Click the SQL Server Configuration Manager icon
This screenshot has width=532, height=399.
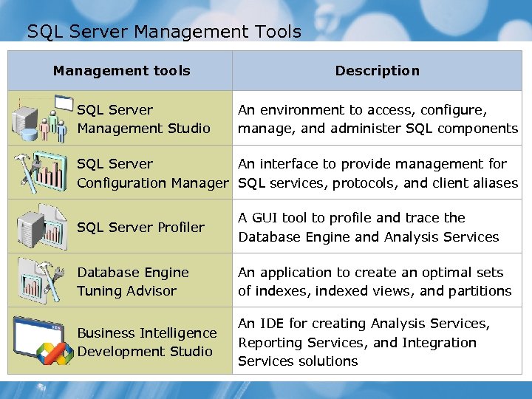(41, 172)
